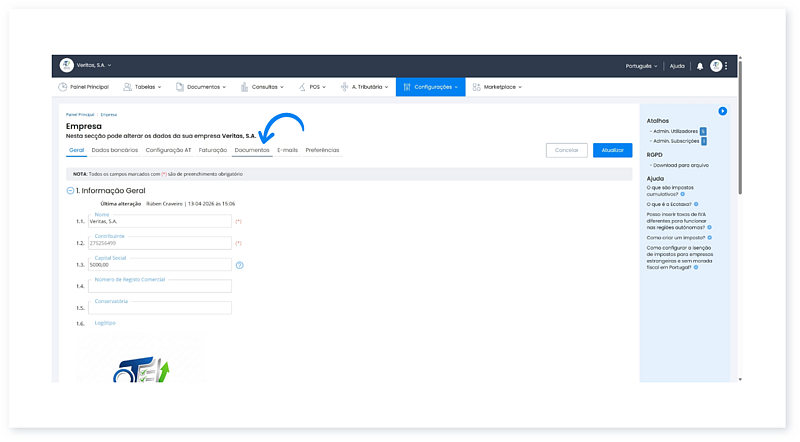Open the Português language dropdown
Image resolution: width=800 pixels, height=442 pixels.
pos(641,66)
